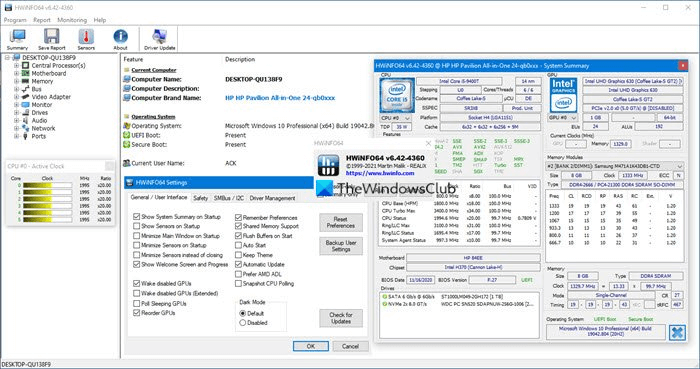The width and height of the screenshot is (700, 369).
Task: Expand the Central Processor(s) tree node
Action: (x=17, y=66)
